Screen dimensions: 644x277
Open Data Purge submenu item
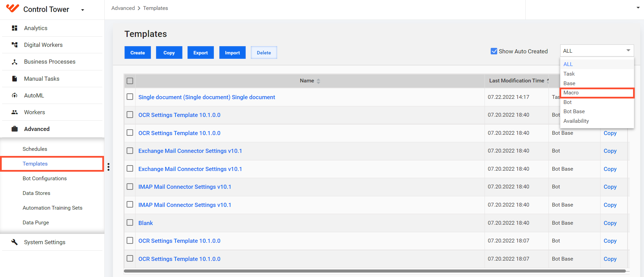click(36, 223)
